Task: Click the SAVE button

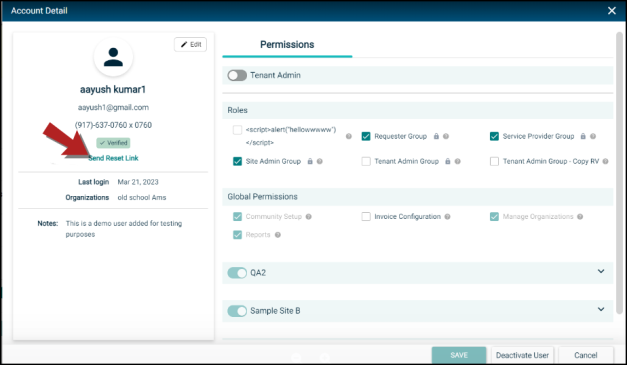Action: click(459, 355)
